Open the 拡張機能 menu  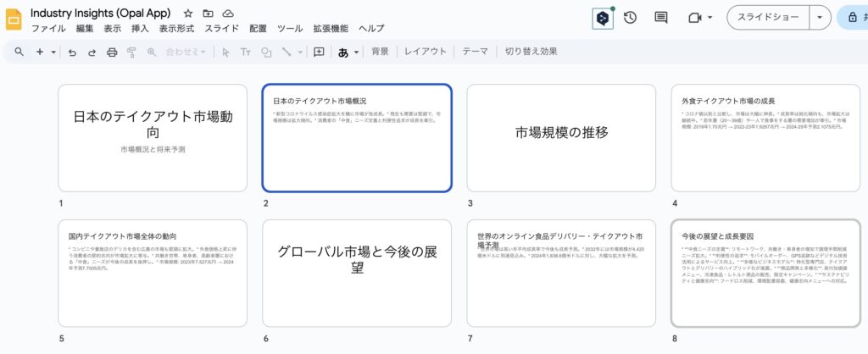click(x=329, y=29)
